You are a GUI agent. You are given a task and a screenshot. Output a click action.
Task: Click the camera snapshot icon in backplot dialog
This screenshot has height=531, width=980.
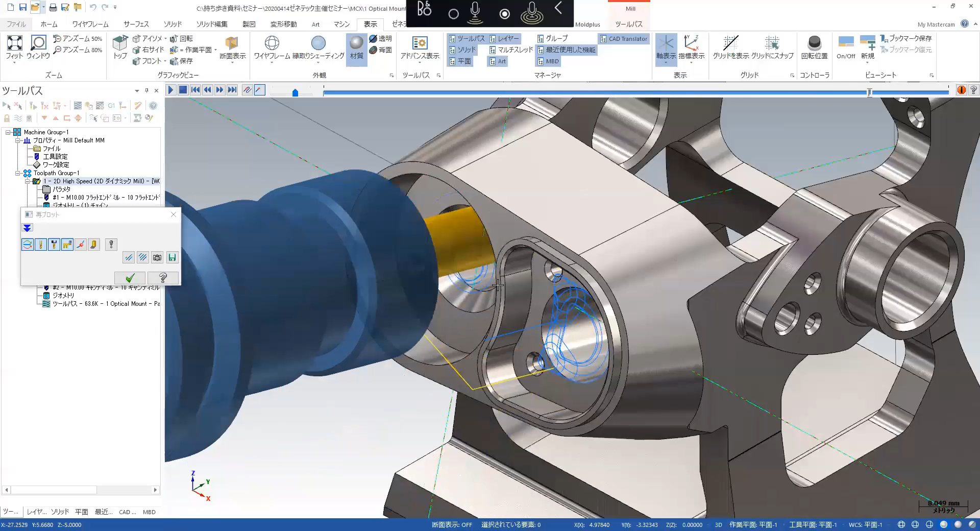click(x=157, y=258)
